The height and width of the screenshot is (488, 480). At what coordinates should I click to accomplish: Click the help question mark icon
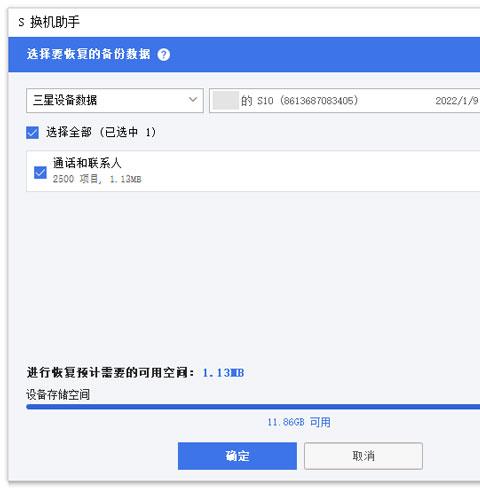click(x=164, y=54)
